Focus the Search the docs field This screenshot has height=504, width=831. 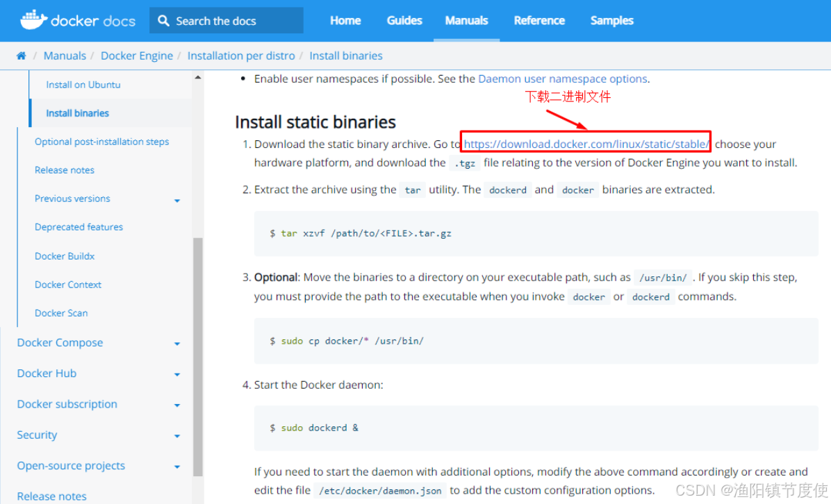[227, 21]
